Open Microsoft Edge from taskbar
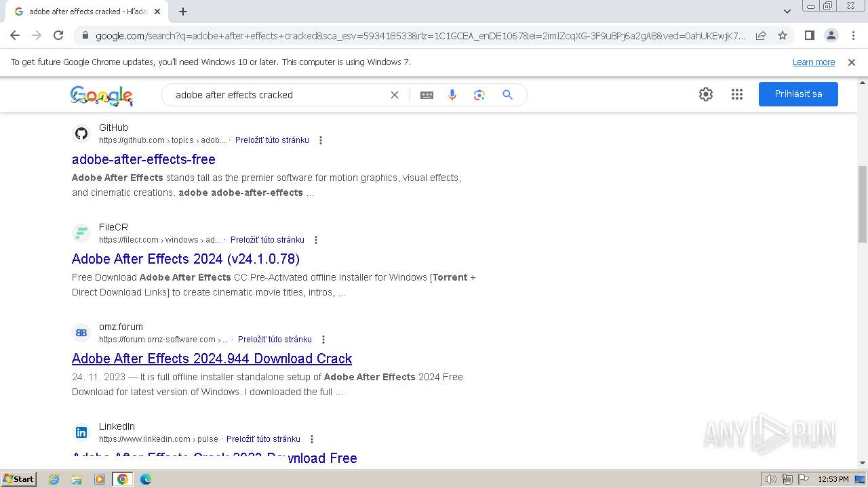 [x=145, y=479]
